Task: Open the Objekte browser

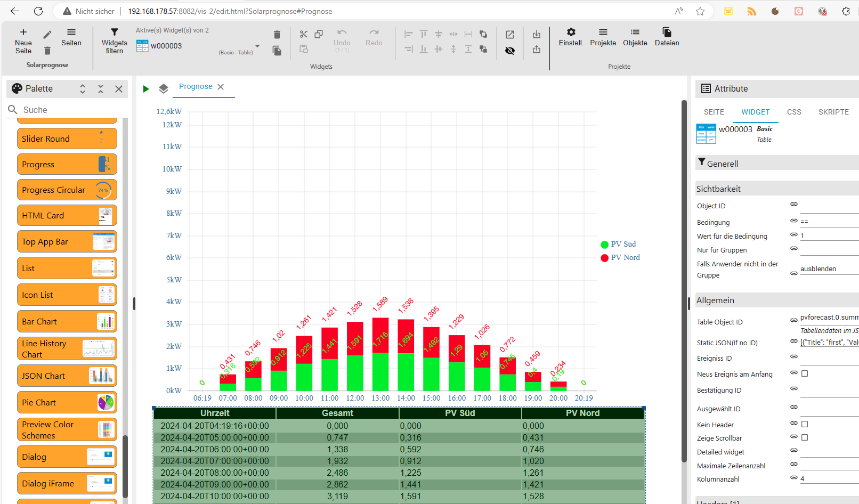Action: (x=635, y=37)
